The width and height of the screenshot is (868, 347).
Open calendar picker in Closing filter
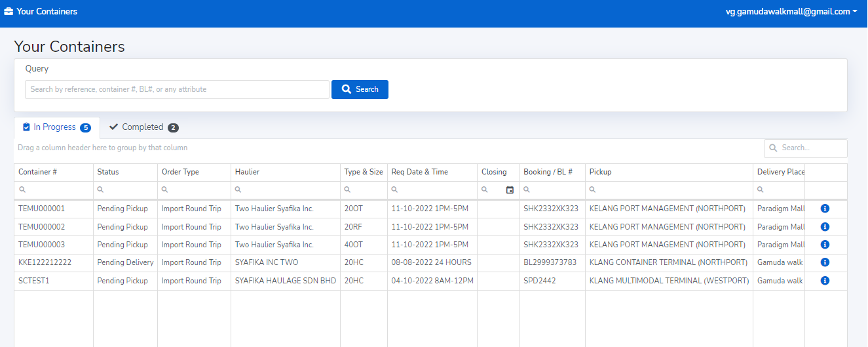pos(510,190)
